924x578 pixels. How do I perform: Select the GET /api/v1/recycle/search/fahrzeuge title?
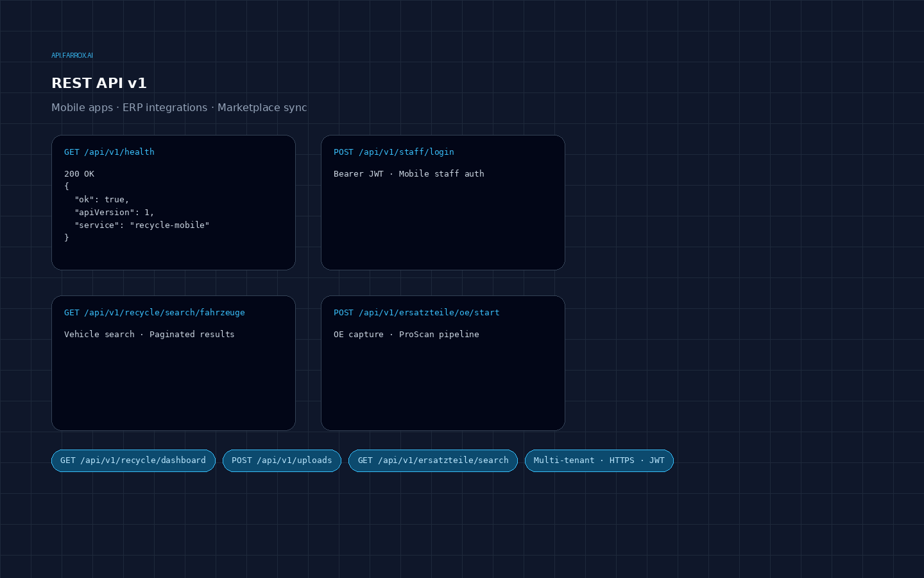pyautogui.click(x=155, y=313)
